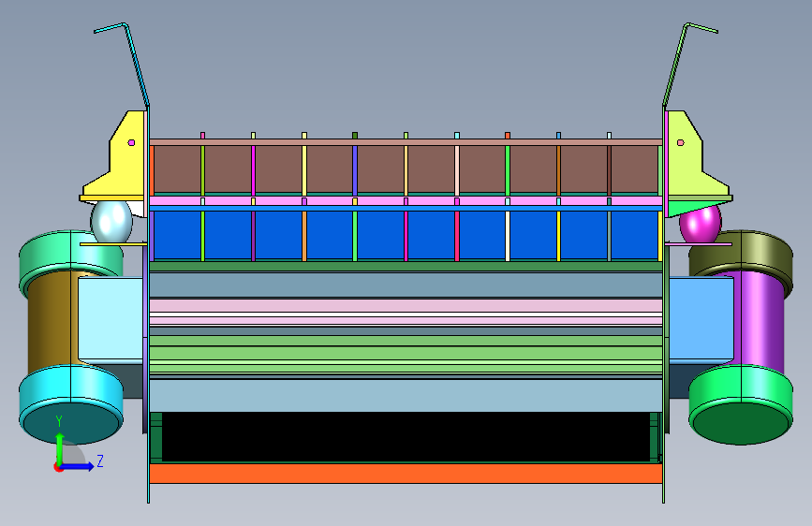Select the magenta sphere on the right
Image resolution: width=812 pixels, height=526 pixels.
coord(701,224)
